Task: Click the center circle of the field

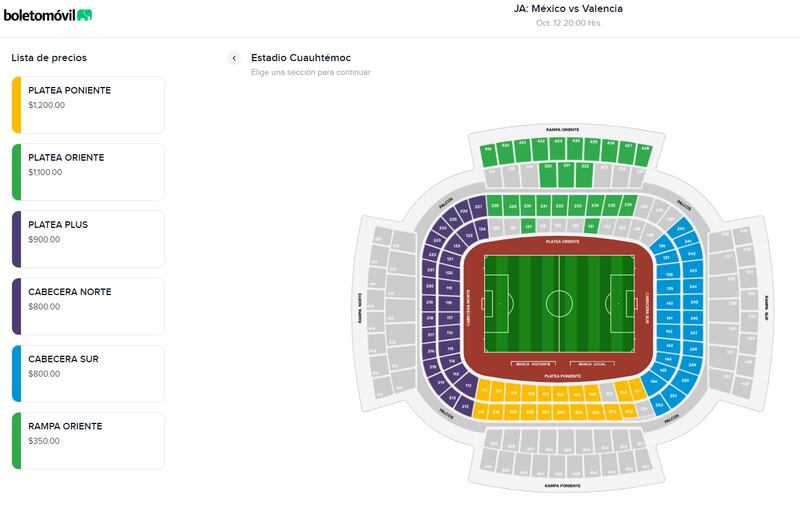Action: click(559, 302)
